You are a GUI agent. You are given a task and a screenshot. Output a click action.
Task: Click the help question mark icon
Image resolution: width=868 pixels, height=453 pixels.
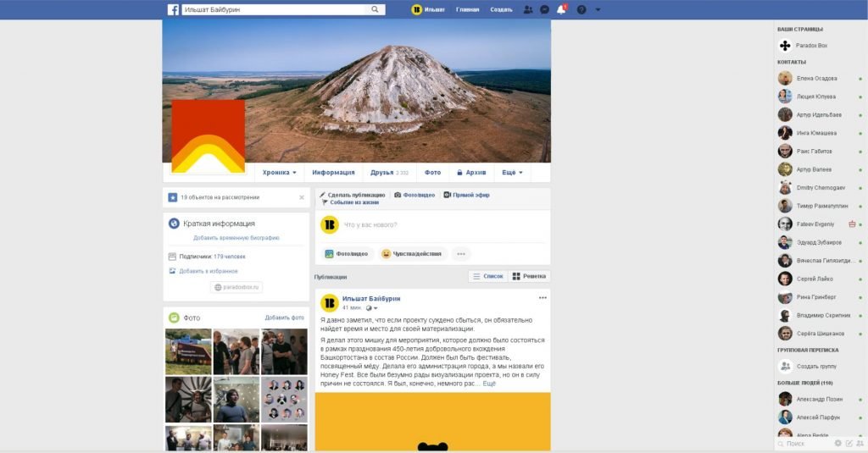coord(581,9)
